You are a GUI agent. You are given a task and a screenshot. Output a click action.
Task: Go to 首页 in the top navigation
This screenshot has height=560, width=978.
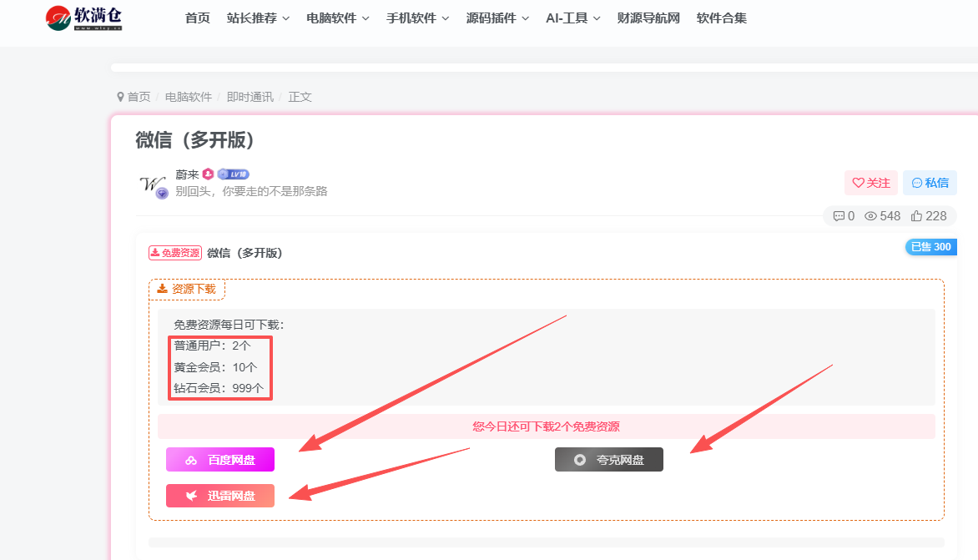pyautogui.click(x=198, y=18)
